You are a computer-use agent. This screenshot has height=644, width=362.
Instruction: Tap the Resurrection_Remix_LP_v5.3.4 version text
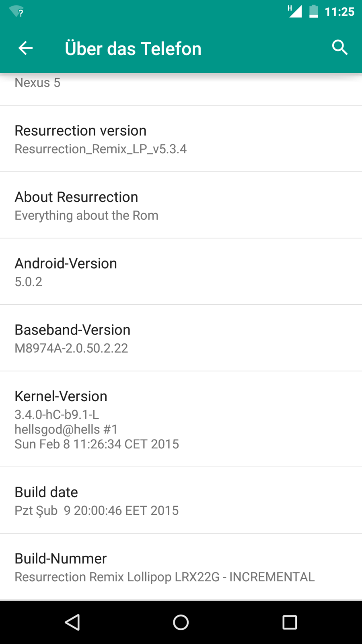point(101,149)
